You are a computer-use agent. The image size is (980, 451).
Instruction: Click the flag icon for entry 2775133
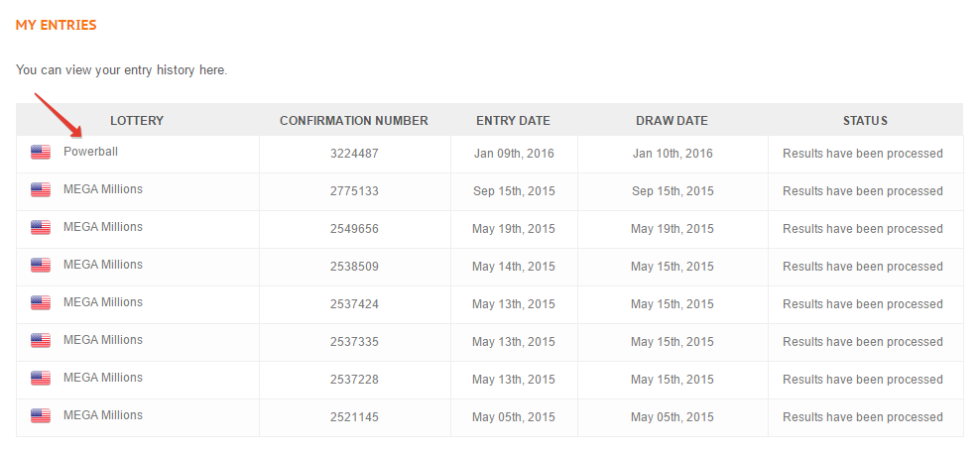pyautogui.click(x=41, y=190)
